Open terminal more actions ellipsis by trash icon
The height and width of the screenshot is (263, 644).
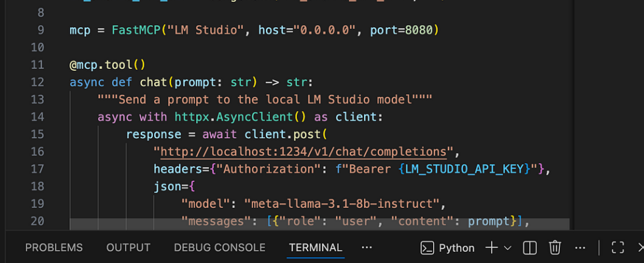(579, 248)
